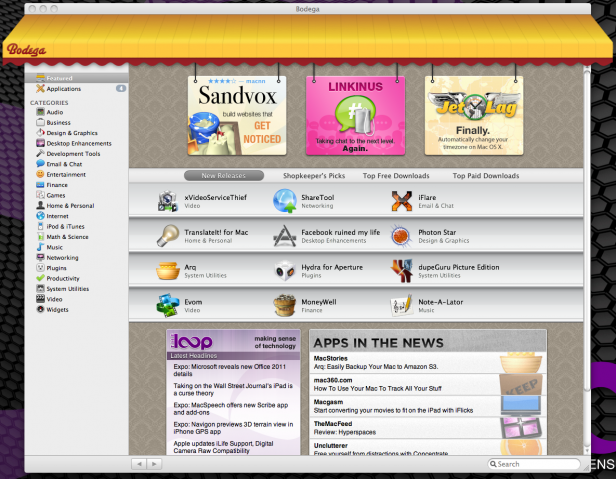Click the Business briefcase icon
Screen dimensions: 616x479
[x=40, y=122]
